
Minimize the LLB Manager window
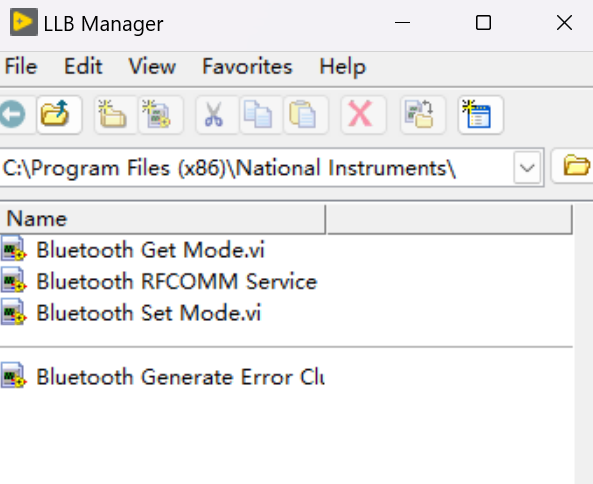pos(402,23)
